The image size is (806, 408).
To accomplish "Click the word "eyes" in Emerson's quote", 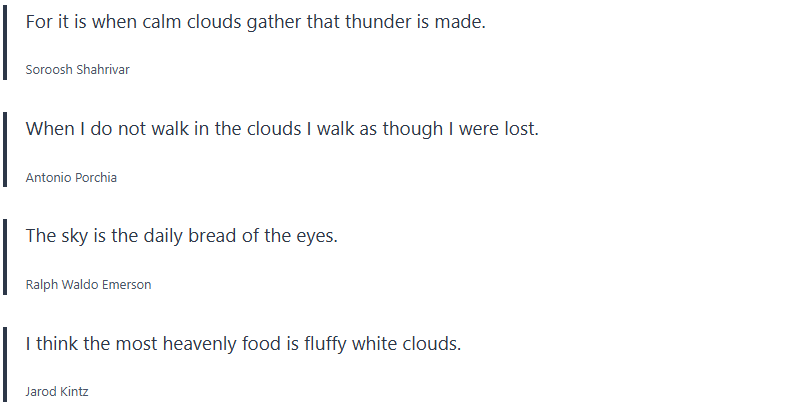I will pyautogui.click(x=317, y=236).
